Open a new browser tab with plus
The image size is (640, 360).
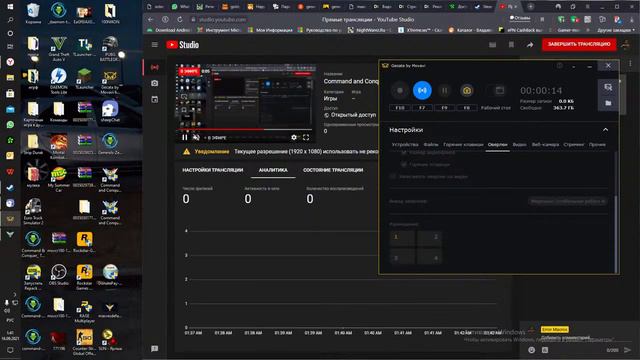click(x=531, y=7)
